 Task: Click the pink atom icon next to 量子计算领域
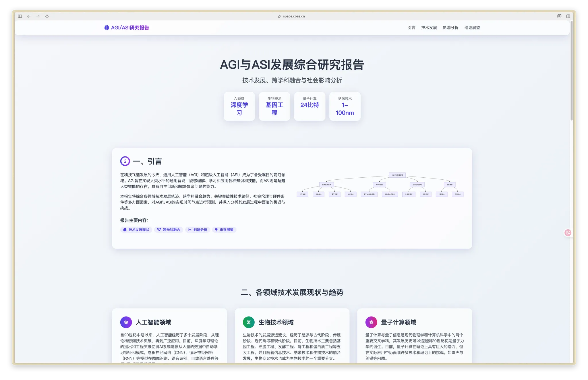pos(371,322)
